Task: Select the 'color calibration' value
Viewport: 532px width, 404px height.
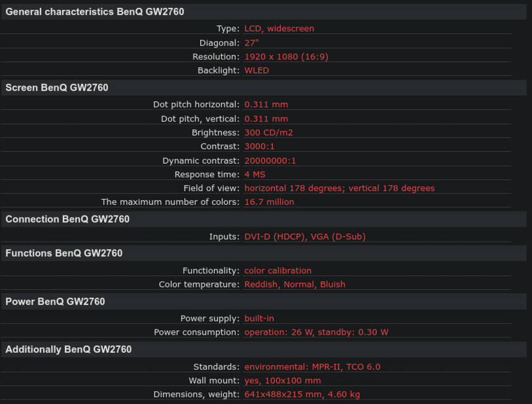Action: tap(278, 270)
